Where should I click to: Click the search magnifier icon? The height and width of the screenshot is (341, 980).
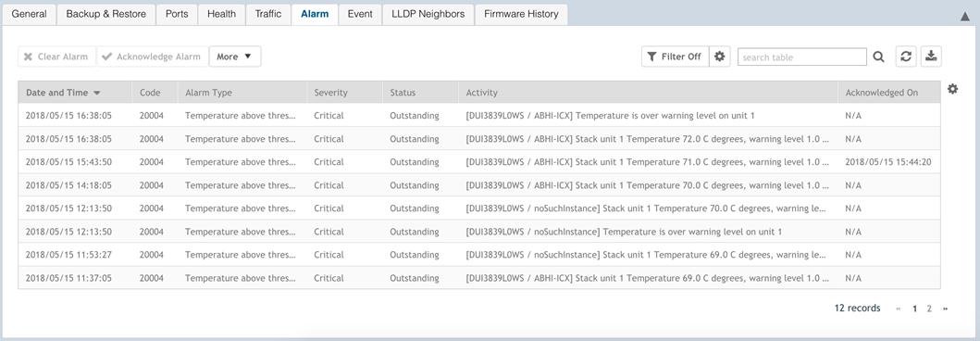tap(879, 57)
